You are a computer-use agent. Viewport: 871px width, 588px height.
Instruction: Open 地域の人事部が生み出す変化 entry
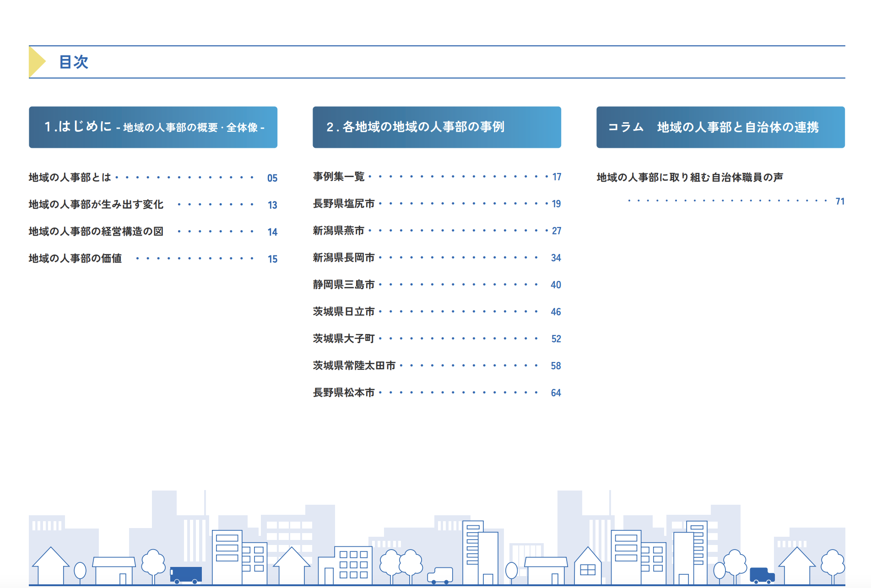coord(96,205)
